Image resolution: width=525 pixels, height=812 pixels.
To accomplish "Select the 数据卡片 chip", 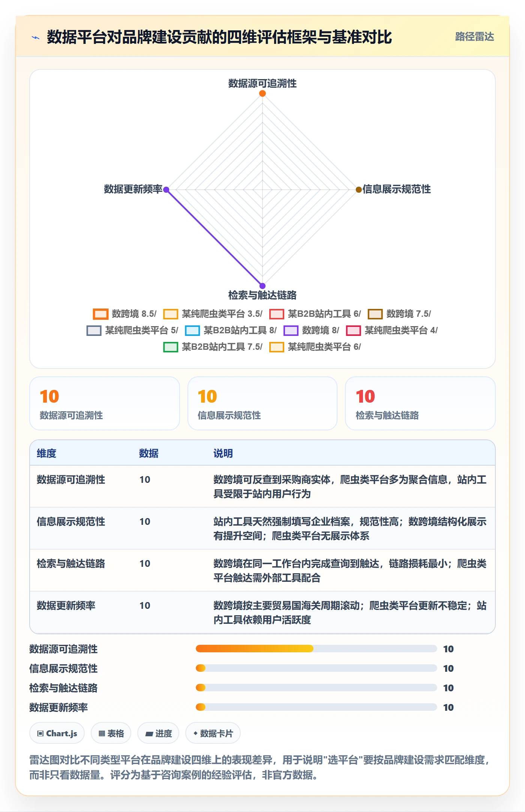I will [x=213, y=733].
